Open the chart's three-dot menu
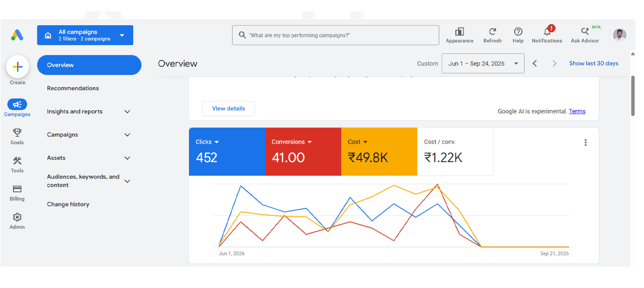This screenshot has height=288, width=644. point(586,142)
